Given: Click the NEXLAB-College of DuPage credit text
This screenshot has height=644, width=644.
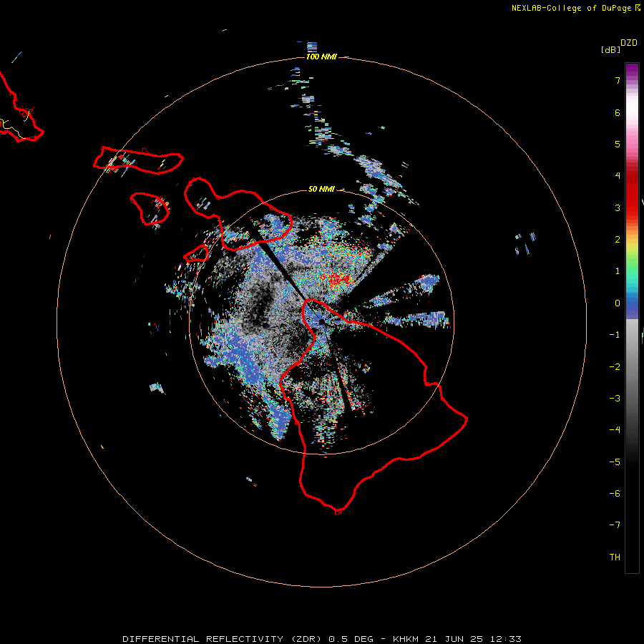Looking at the screenshot, I should (575, 8).
